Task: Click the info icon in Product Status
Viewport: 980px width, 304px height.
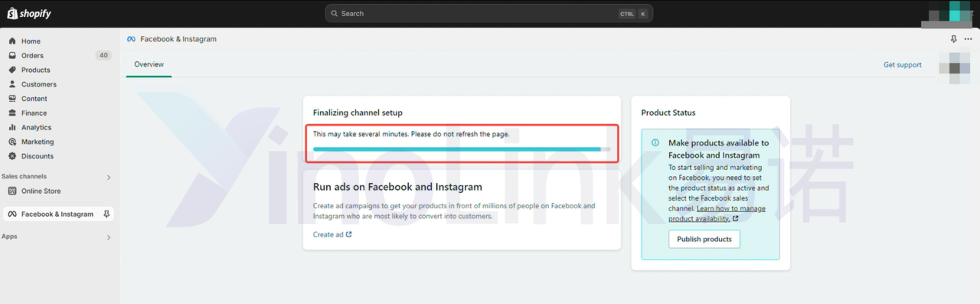Action: tap(655, 143)
